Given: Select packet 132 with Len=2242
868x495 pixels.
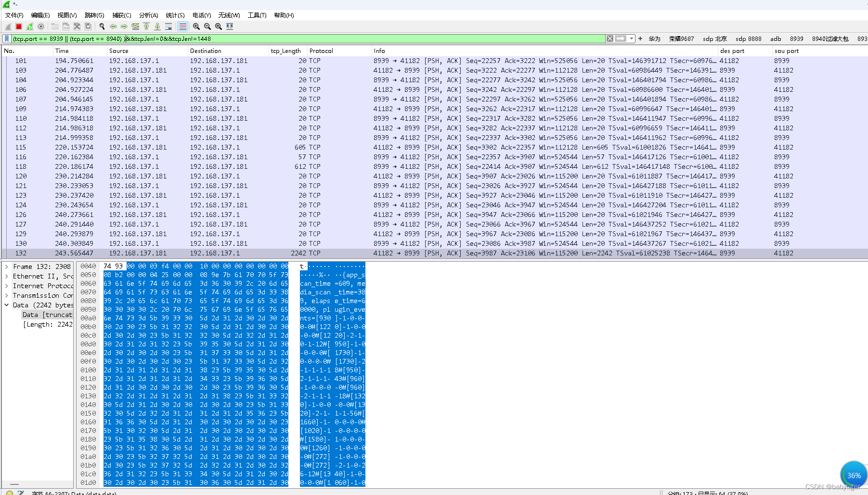Looking at the screenshot, I should click(434, 253).
